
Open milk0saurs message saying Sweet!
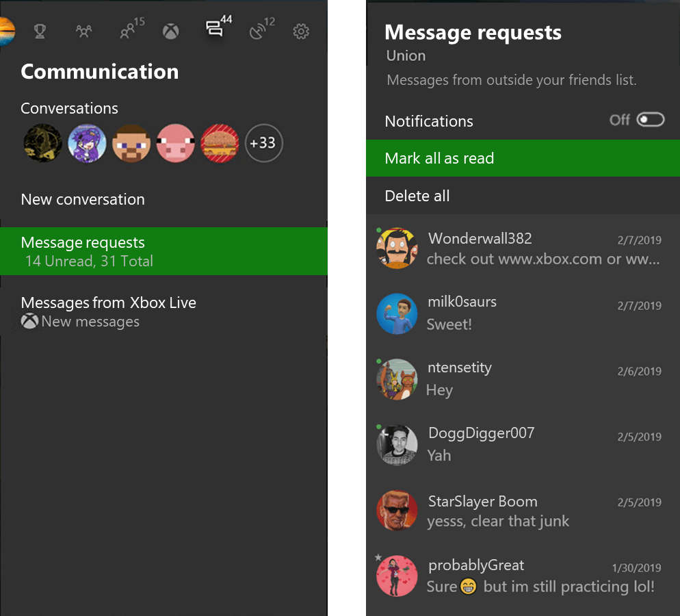[x=523, y=313]
